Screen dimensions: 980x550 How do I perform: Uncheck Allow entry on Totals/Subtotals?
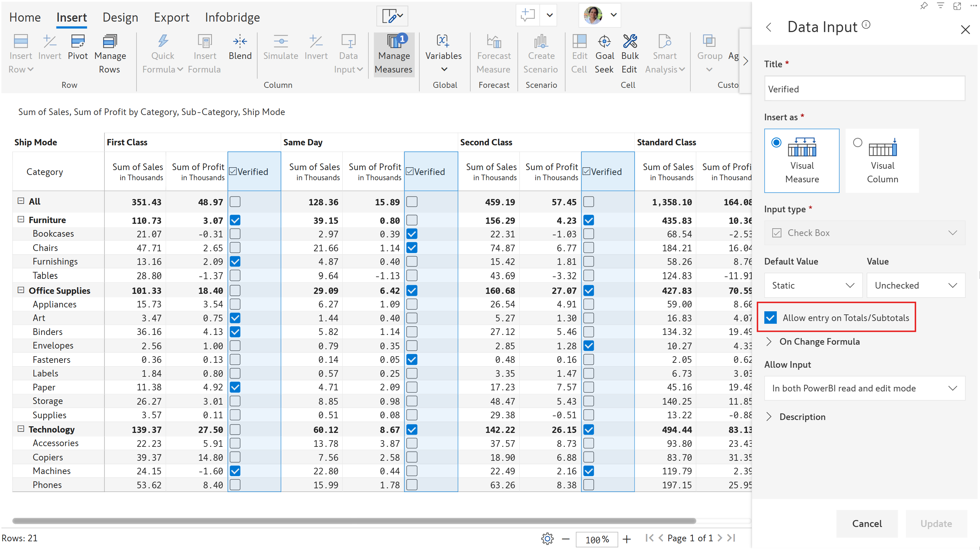[771, 318]
